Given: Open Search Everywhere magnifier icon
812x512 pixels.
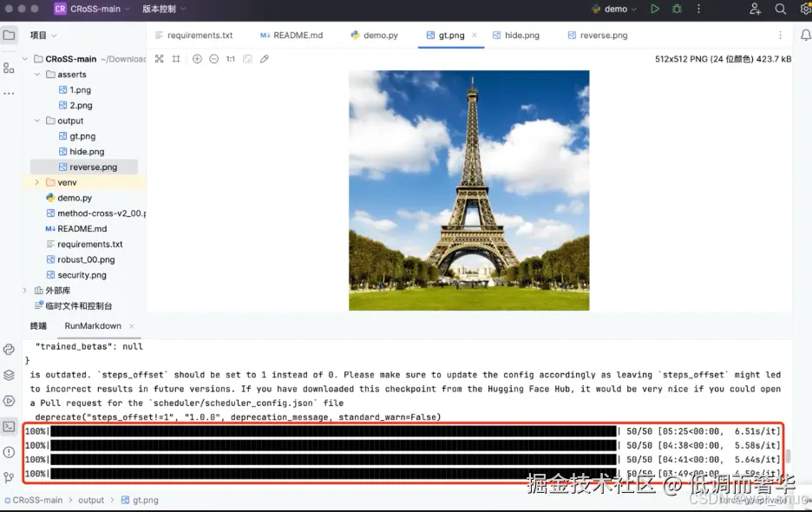Looking at the screenshot, I should (780, 9).
